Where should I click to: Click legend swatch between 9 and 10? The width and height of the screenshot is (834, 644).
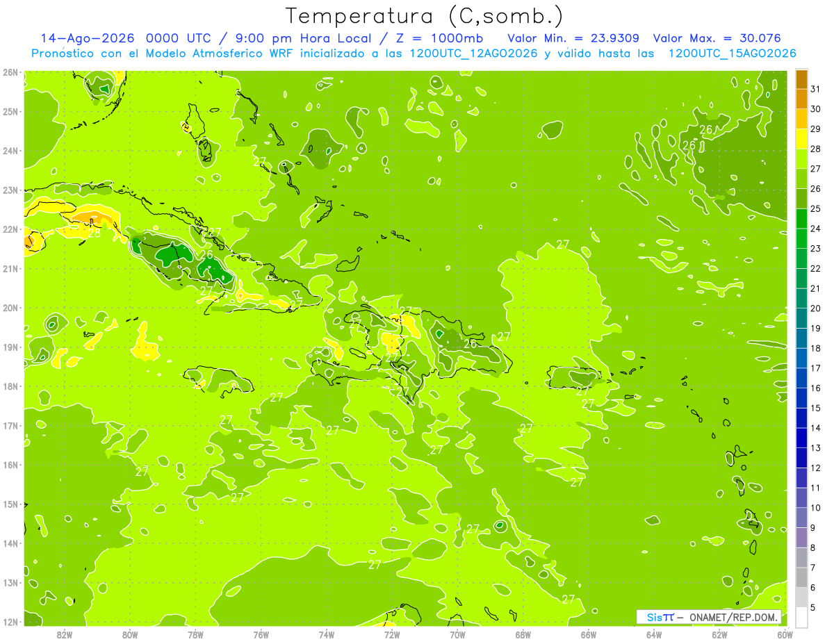[801, 518]
